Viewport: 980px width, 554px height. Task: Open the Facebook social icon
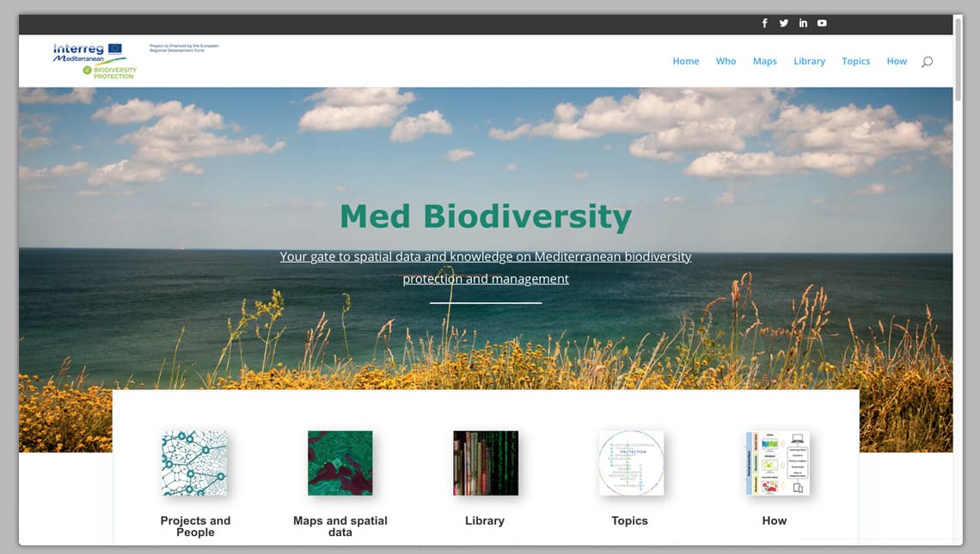(x=764, y=23)
